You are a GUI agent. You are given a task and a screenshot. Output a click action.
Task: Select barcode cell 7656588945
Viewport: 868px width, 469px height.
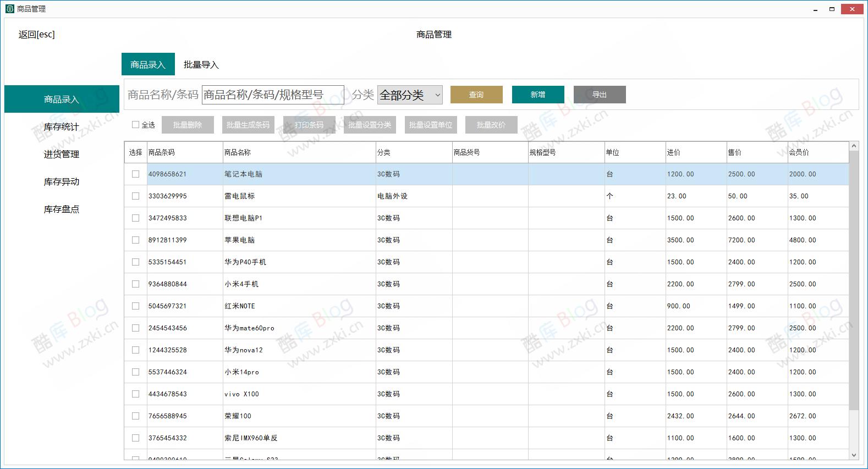185,416
